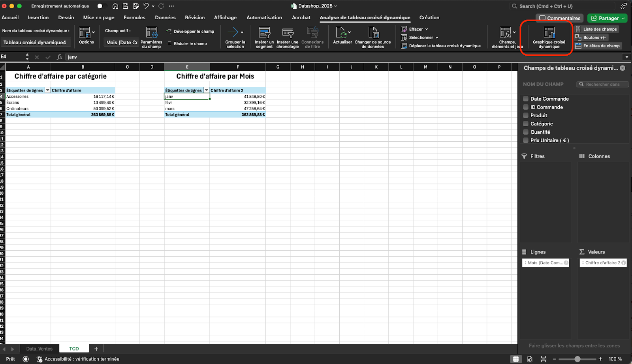Click the Page Layout view icon

pyautogui.click(x=530, y=359)
